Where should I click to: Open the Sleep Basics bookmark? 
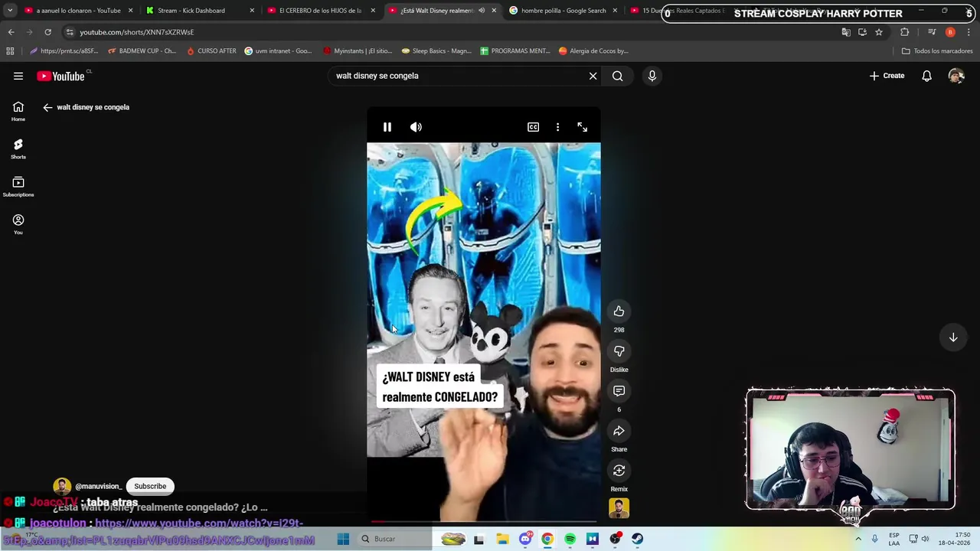[x=436, y=51]
